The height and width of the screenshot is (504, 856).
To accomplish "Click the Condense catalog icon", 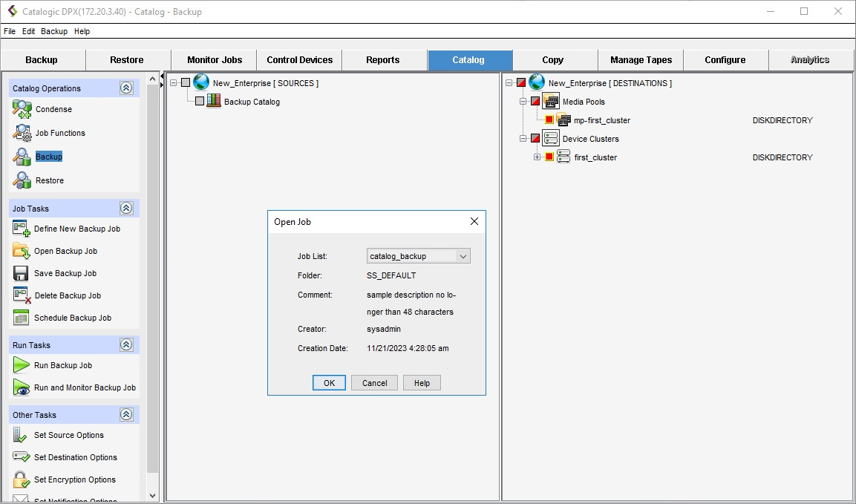I will (22, 109).
